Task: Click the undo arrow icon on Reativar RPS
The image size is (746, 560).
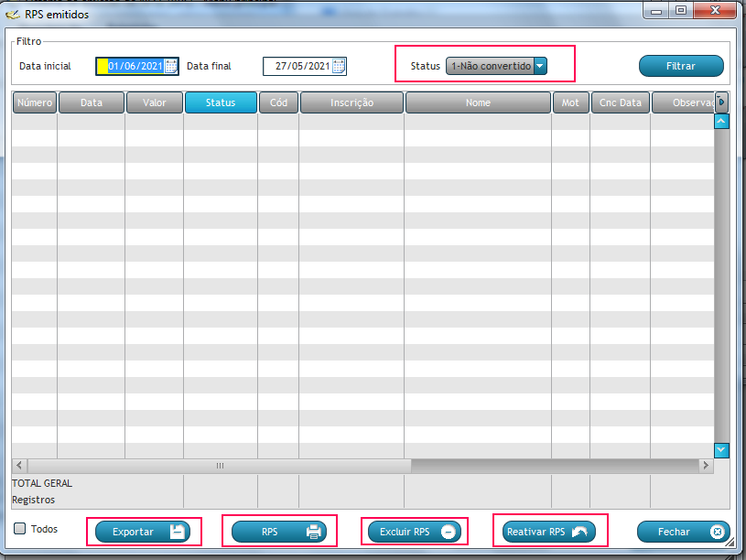Action: [582, 532]
